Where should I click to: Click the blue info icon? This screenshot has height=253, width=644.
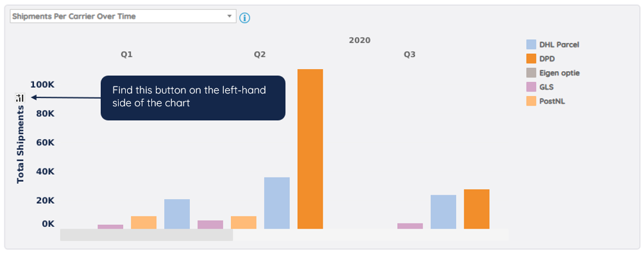pyautogui.click(x=245, y=18)
